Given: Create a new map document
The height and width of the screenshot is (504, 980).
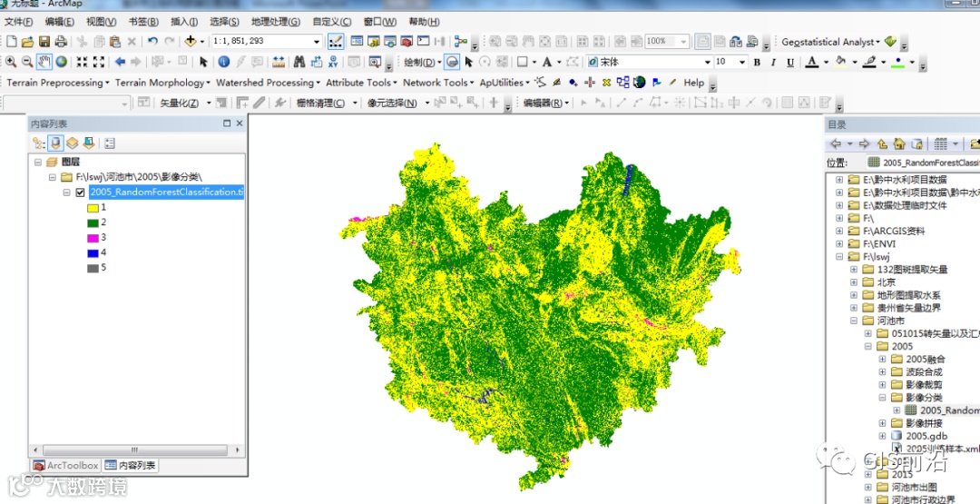Looking at the screenshot, I should coord(11,42).
